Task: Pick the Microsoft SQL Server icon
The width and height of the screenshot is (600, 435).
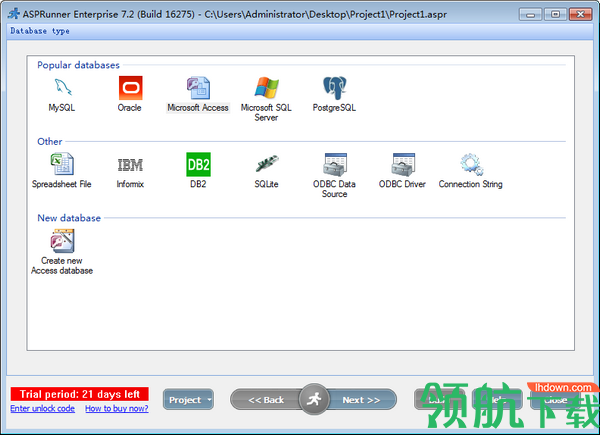Action: pos(266,88)
